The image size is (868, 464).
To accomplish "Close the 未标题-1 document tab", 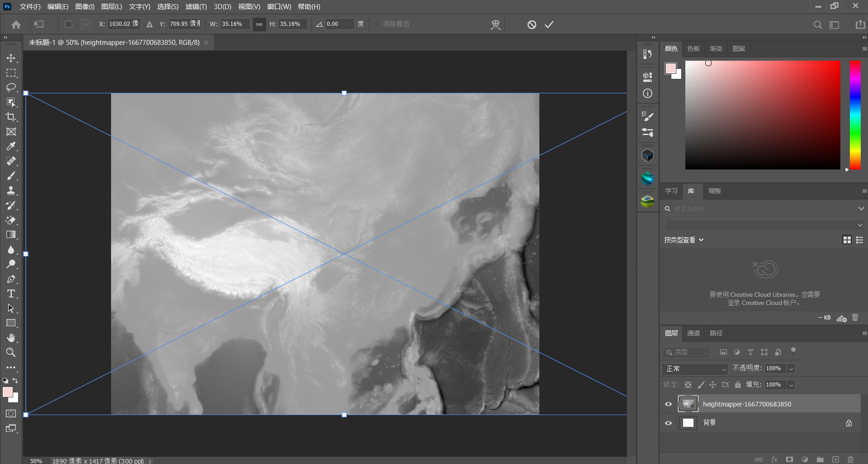I will click(x=206, y=43).
